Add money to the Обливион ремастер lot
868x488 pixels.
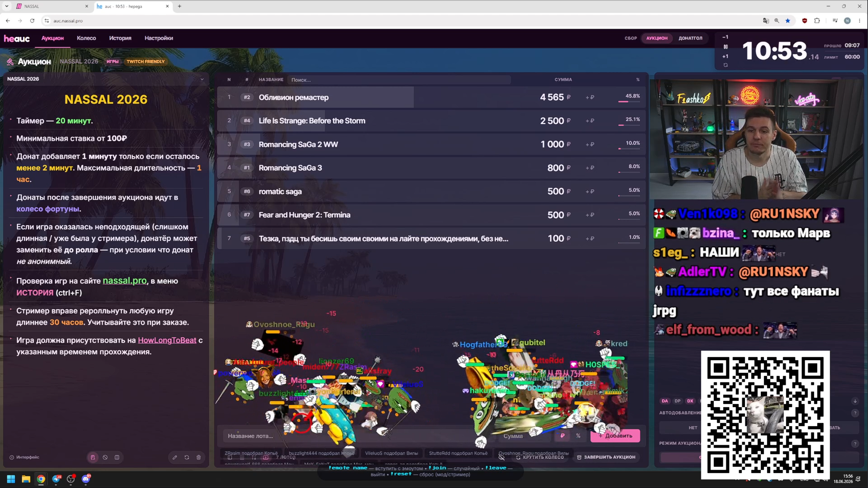pos(590,97)
